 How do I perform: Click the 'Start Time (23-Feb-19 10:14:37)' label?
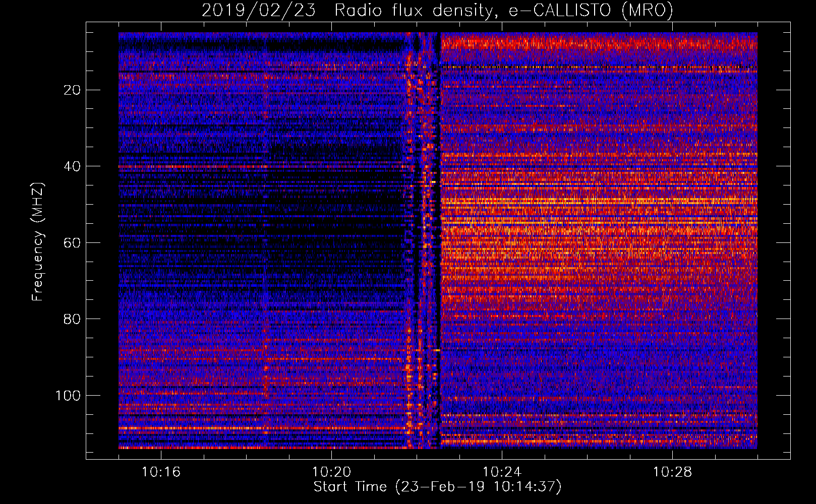click(x=437, y=487)
